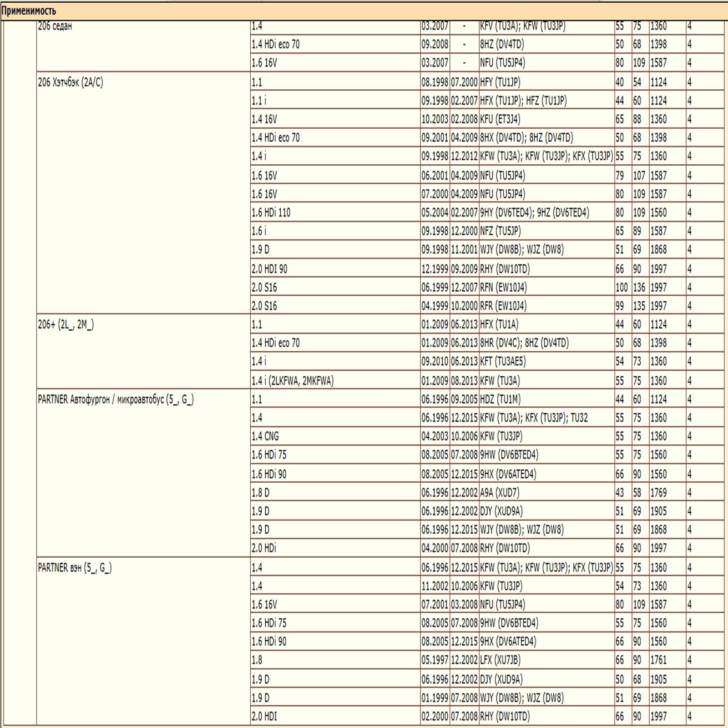728x728 pixels.
Task: Select the 1.4 16V engine cell
Action: click(x=264, y=119)
